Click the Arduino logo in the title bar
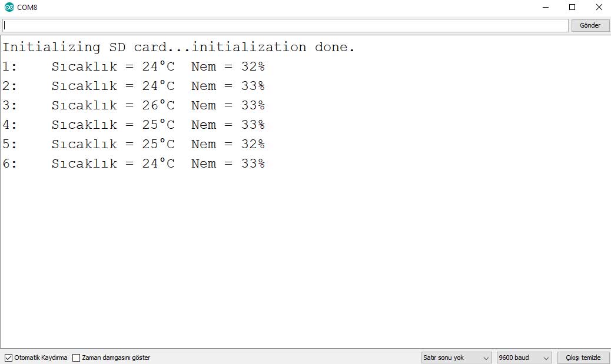The image size is (611, 364). 9,7
